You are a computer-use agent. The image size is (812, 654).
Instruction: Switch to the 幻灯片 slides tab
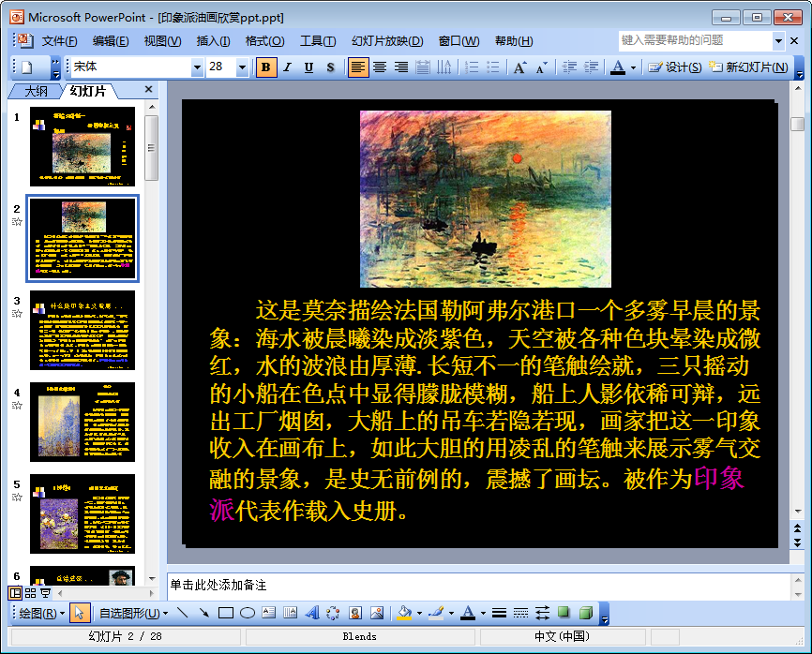87,91
